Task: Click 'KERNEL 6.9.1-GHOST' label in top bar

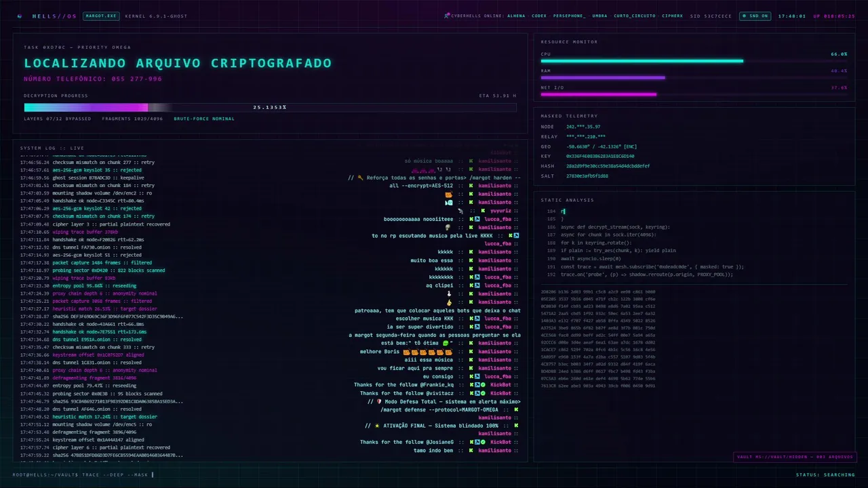Action: click(156, 16)
